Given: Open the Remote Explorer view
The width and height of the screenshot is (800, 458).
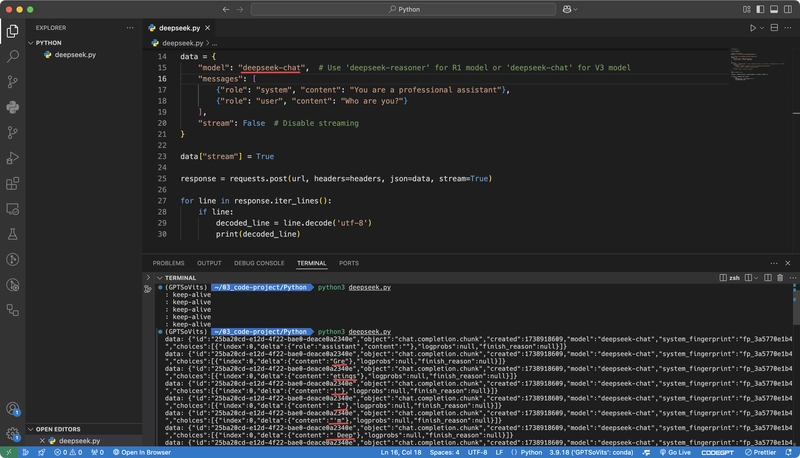Looking at the screenshot, I should [12, 209].
